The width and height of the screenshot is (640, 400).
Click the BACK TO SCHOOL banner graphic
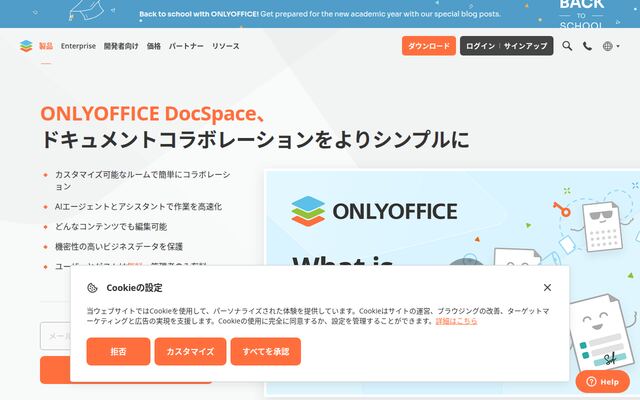pos(582,14)
